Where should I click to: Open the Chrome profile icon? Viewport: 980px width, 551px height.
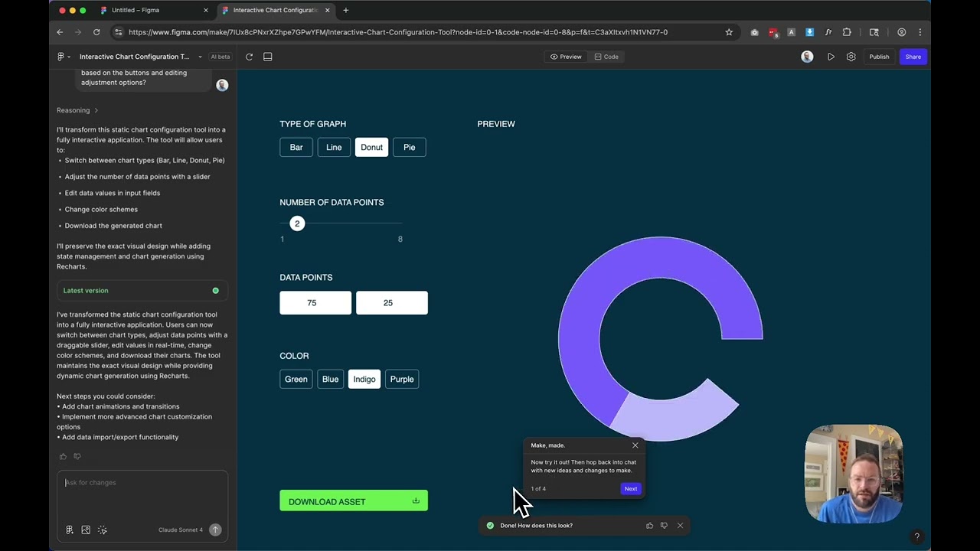pyautogui.click(x=902, y=32)
